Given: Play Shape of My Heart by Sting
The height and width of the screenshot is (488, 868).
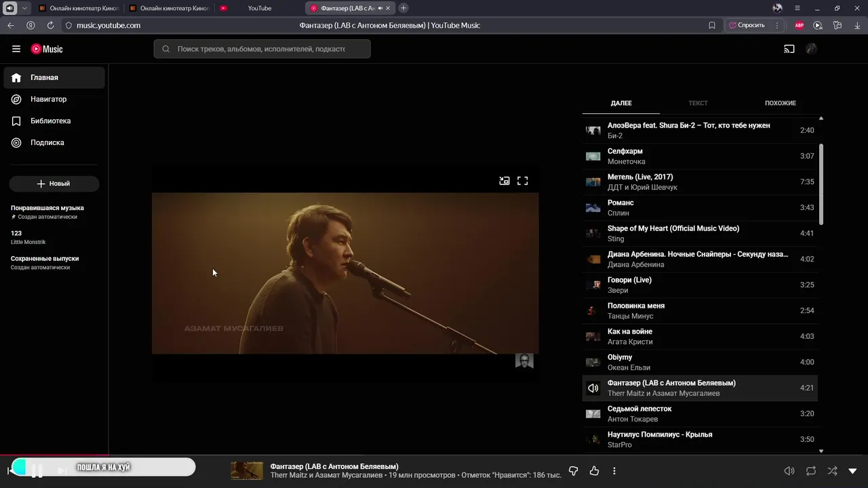Looking at the screenshot, I should pos(700,233).
